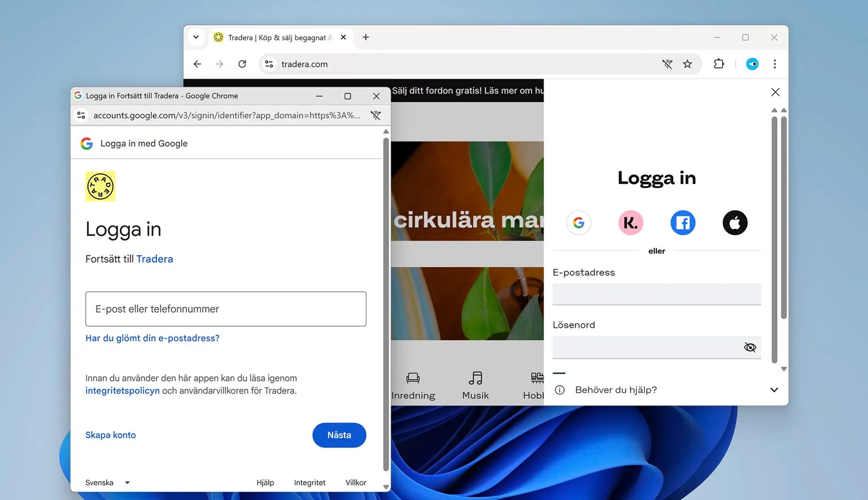Click the Sälj ditt fordon gratis banner text
The width and height of the screenshot is (868, 500).
click(467, 90)
